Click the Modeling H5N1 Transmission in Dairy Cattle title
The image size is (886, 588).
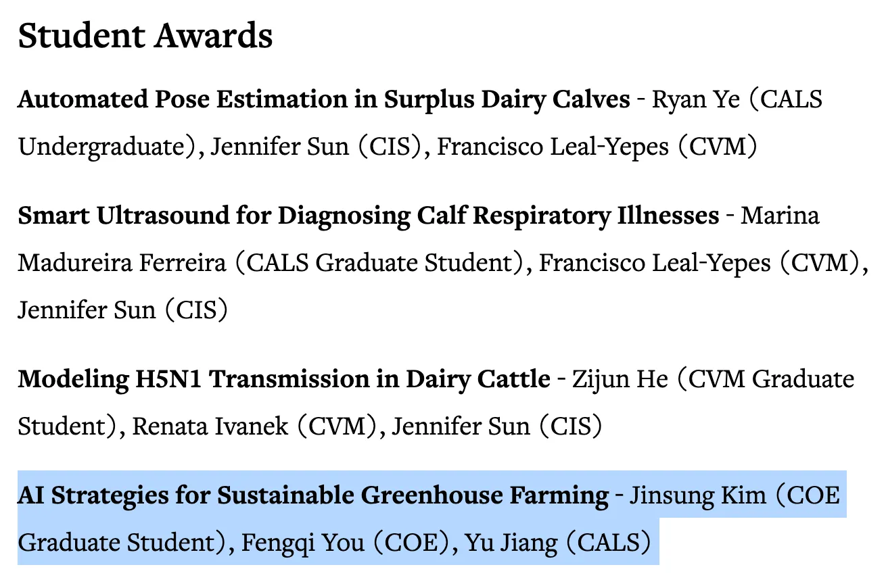284,379
